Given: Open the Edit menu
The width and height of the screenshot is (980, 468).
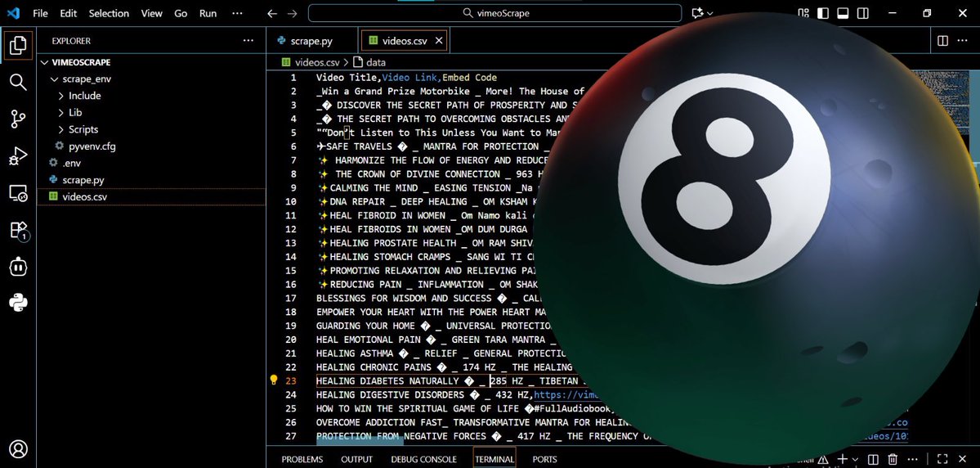Looking at the screenshot, I should (69, 13).
